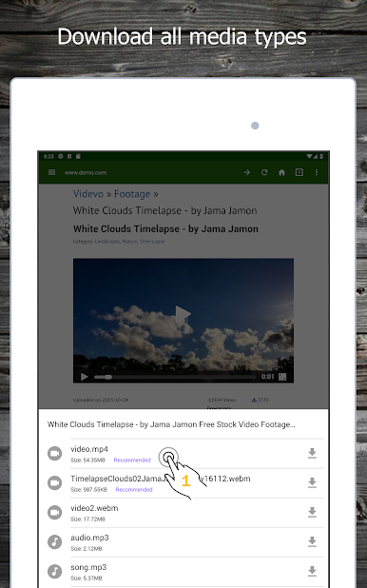Open the Landscapes category link
The width and height of the screenshot is (367, 588).
106,242
